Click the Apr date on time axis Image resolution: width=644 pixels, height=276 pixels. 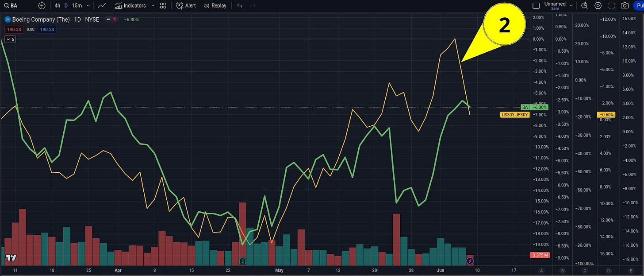118,270
